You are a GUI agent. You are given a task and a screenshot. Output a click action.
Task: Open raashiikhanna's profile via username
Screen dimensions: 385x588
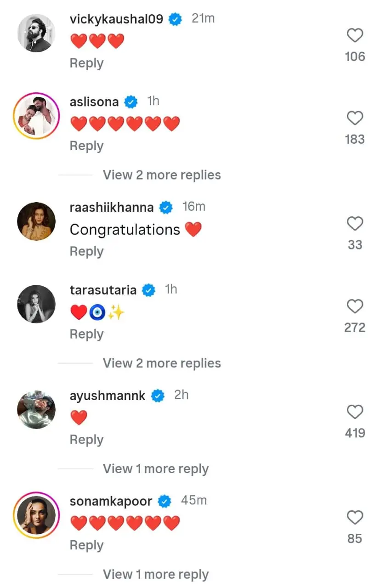click(x=111, y=207)
